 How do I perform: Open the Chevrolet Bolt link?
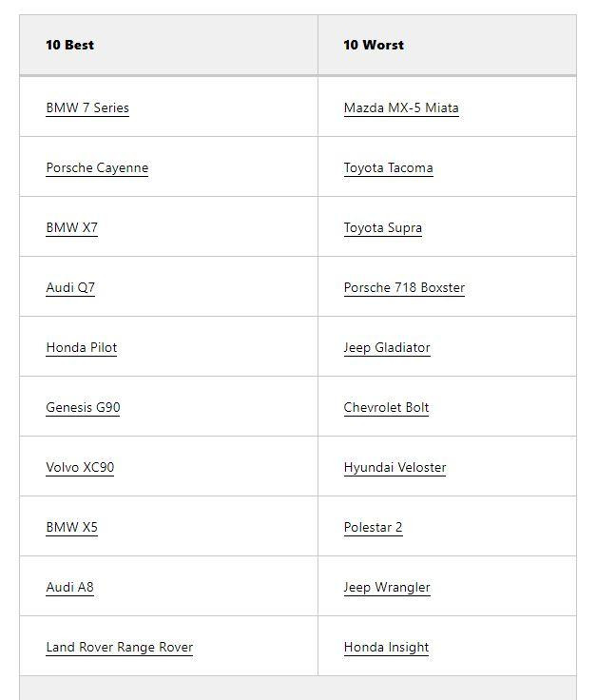coord(386,407)
